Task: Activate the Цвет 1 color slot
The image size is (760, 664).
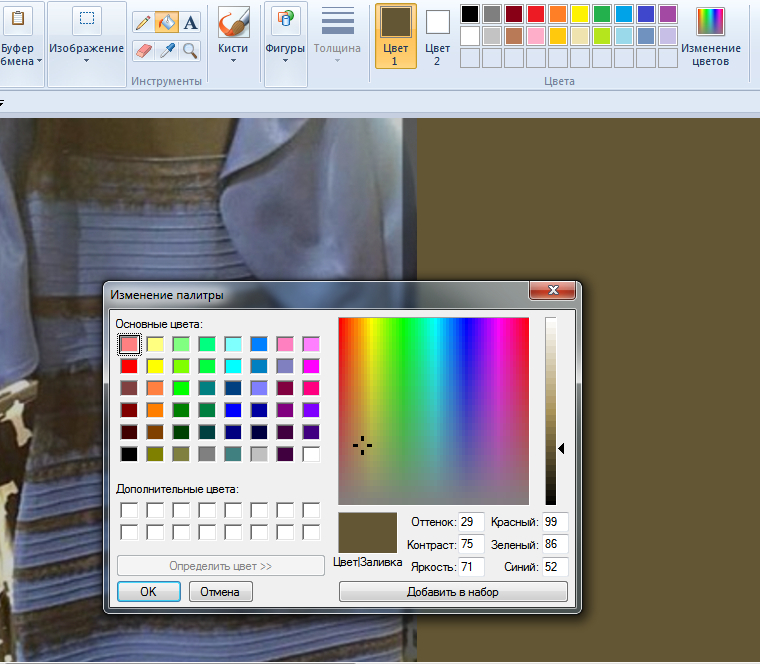Action: pos(396,35)
